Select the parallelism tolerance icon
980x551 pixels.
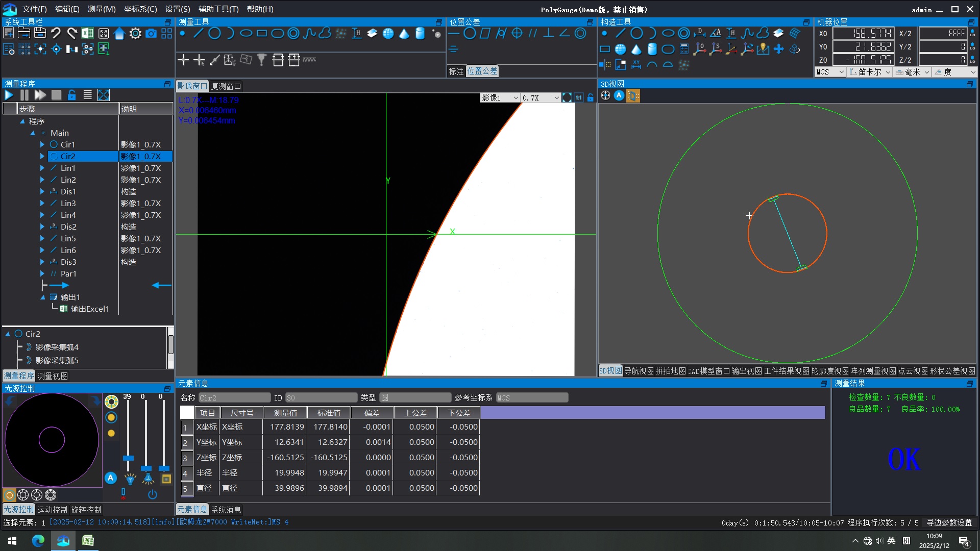pyautogui.click(x=533, y=34)
